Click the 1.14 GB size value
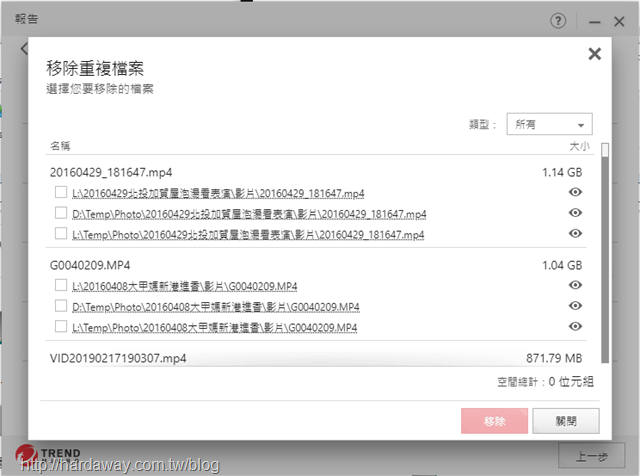This screenshot has width=640, height=476. coord(562,172)
